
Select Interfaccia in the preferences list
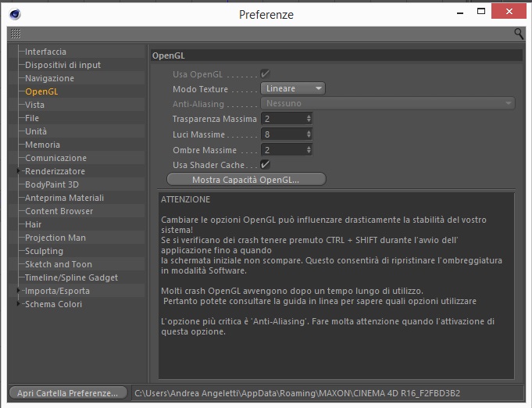click(45, 52)
